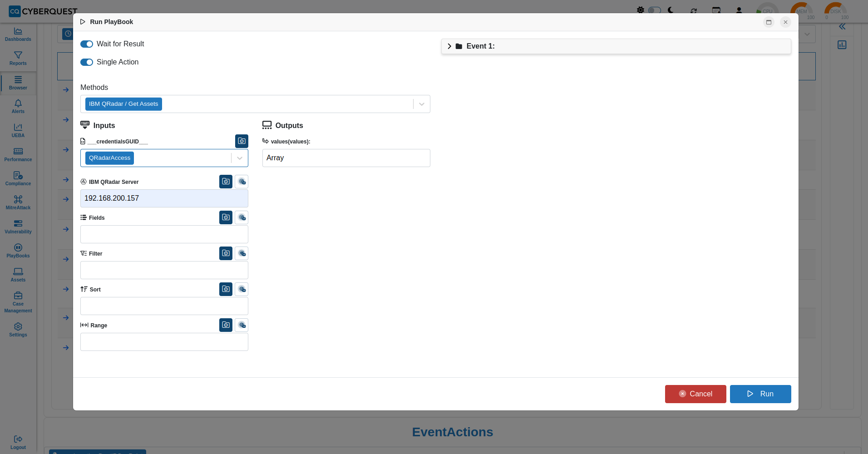Open Case Management in the sidebar

coord(18,303)
